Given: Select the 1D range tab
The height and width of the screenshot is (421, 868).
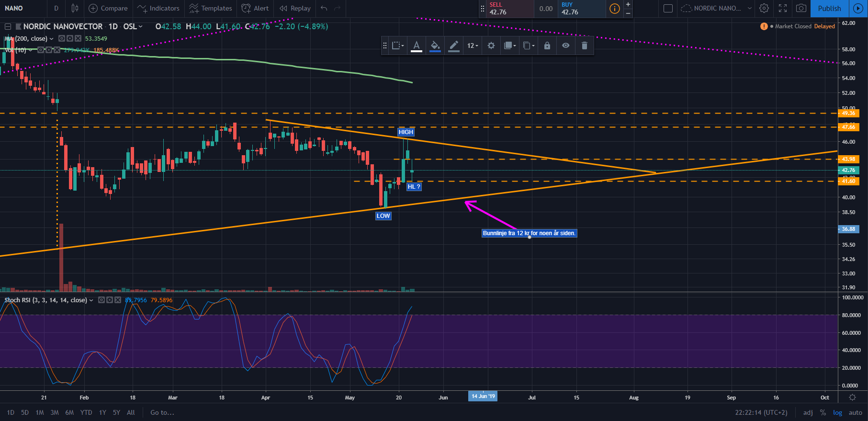Looking at the screenshot, I should tap(11, 412).
